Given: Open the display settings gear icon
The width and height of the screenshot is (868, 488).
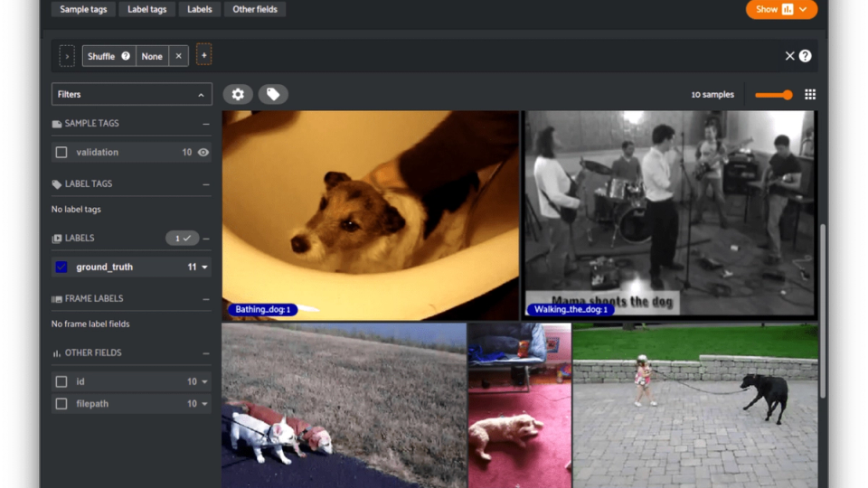Looking at the screenshot, I should point(238,94).
